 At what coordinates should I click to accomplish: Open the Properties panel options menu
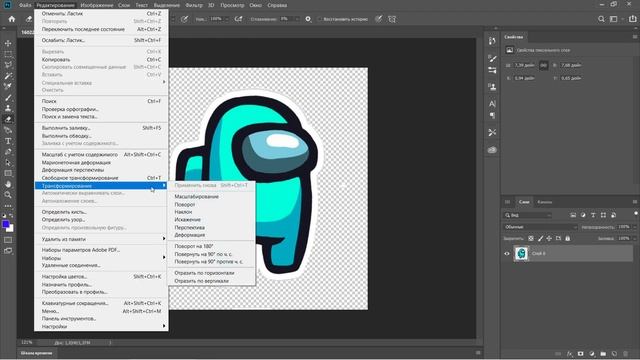(635, 37)
